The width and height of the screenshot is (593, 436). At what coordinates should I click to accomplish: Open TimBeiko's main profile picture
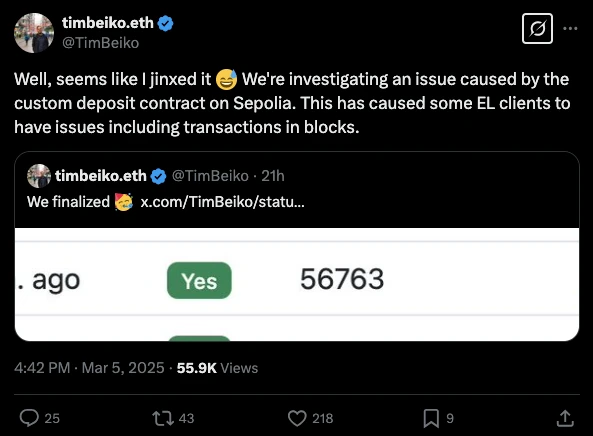pyautogui.click(x=34, y=33)
